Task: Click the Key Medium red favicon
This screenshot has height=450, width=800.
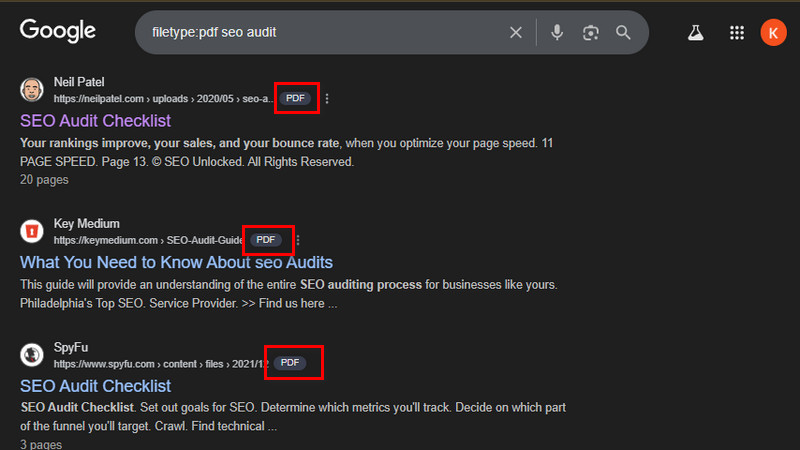Action: 32,232
